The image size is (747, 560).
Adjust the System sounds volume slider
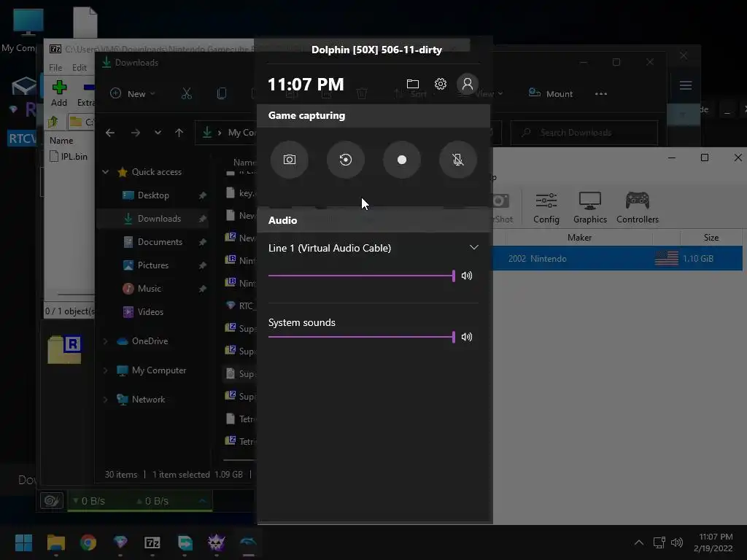tap(362, 337)
